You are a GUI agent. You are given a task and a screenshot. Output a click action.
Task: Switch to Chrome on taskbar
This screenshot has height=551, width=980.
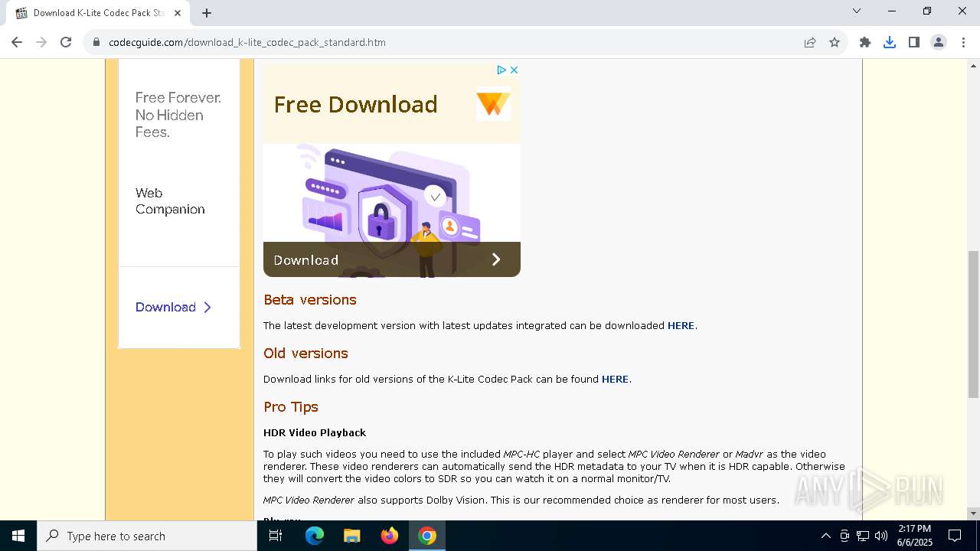click(x=427, y=536)
